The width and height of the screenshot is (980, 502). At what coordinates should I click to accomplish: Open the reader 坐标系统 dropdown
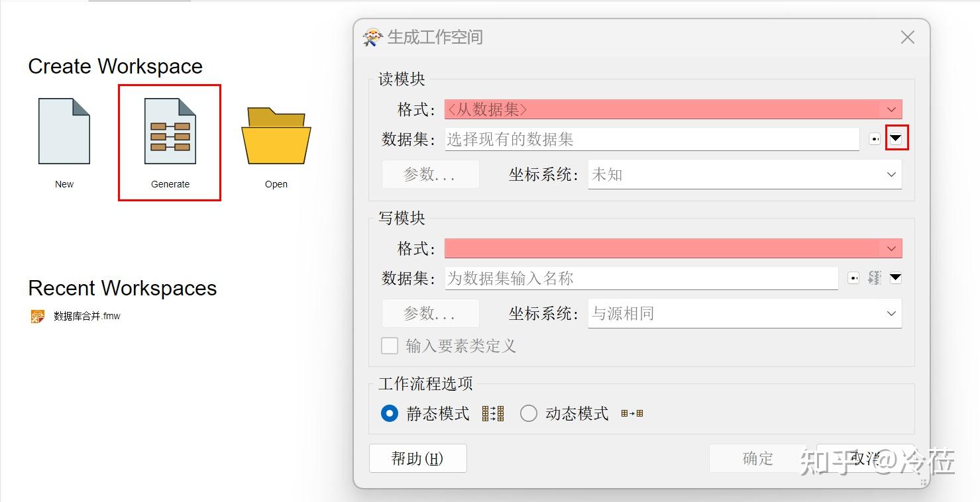click(891, 174)
